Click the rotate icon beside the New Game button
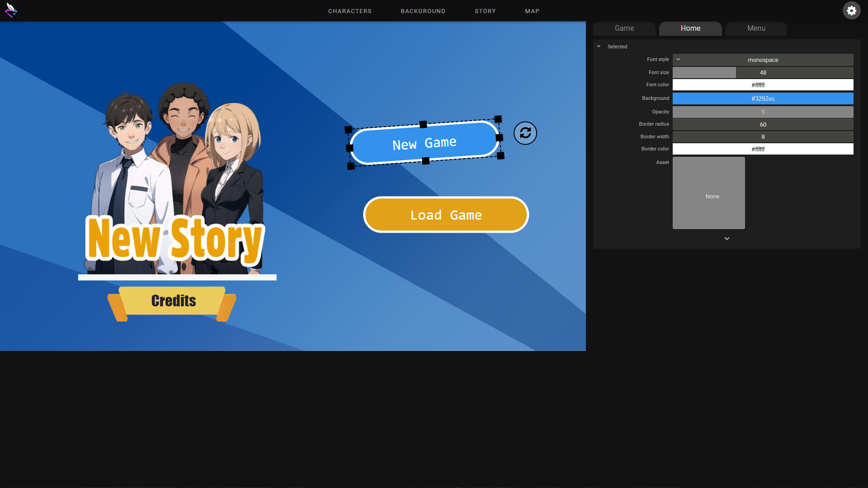 (525, 133)
